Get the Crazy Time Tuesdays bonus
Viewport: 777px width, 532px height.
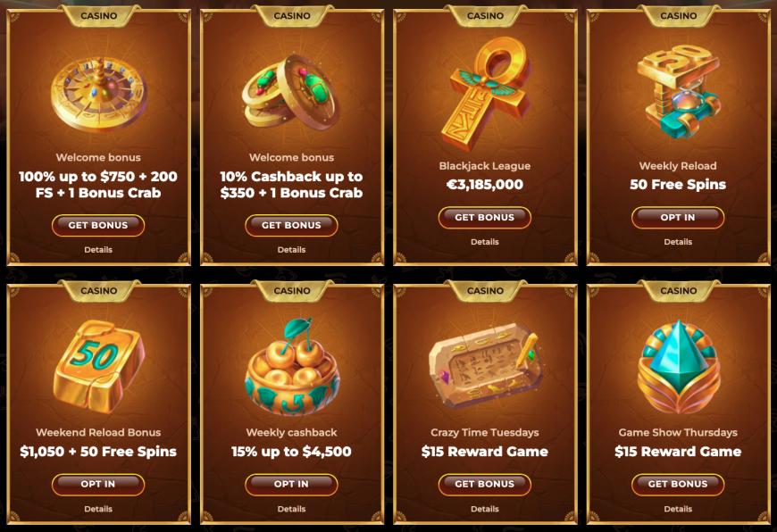point(485,485)
